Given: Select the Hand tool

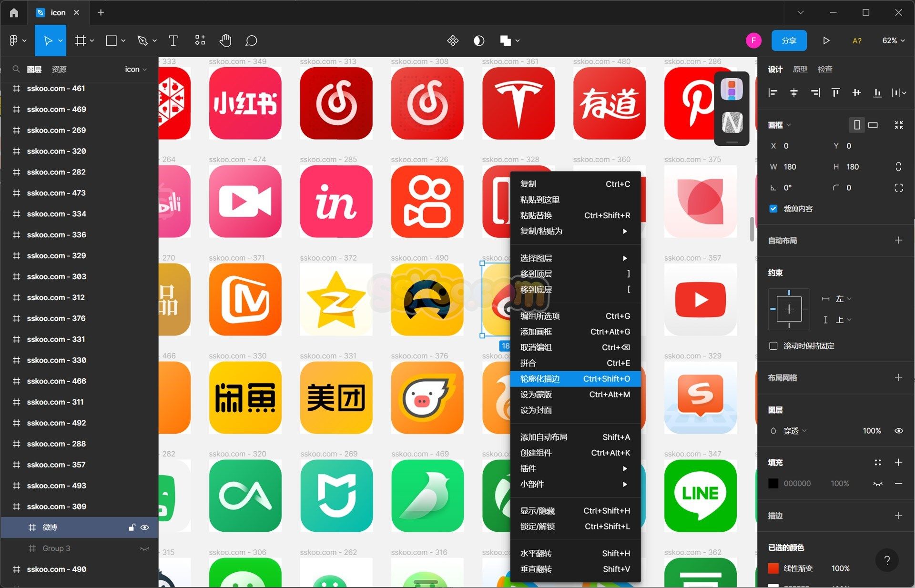Looking at the screenshot, I should pos(225,41).
